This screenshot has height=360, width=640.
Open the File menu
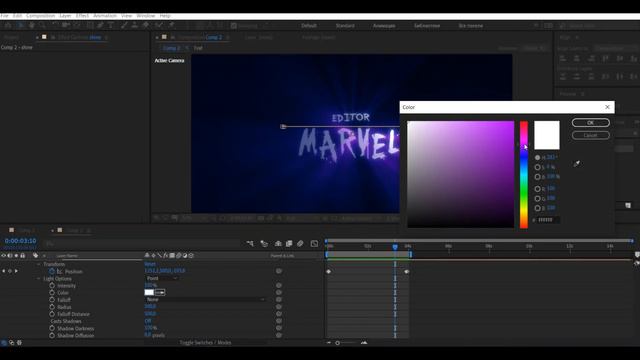[4, 16]
